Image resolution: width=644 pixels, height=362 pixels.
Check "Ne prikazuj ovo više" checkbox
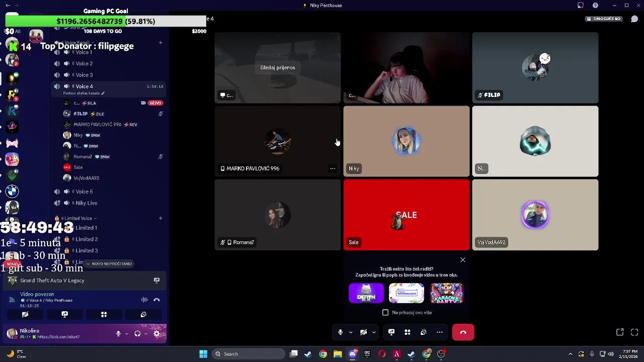click(x=385, y=312)
